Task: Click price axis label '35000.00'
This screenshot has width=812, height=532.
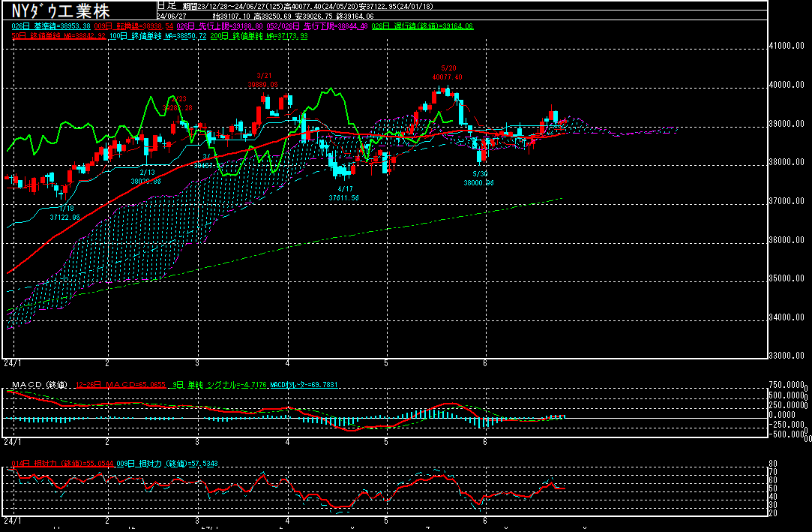Action: tap(787, 278)
